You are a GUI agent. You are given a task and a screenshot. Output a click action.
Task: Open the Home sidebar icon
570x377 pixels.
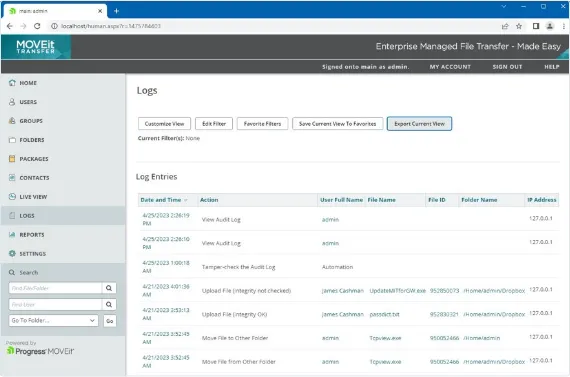(x=12, y=83)
